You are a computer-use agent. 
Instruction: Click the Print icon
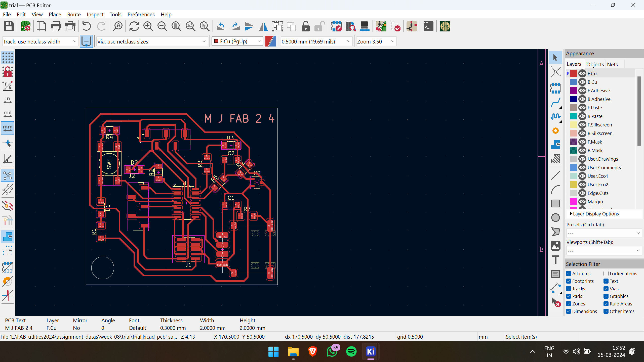(x=56, y=26)
